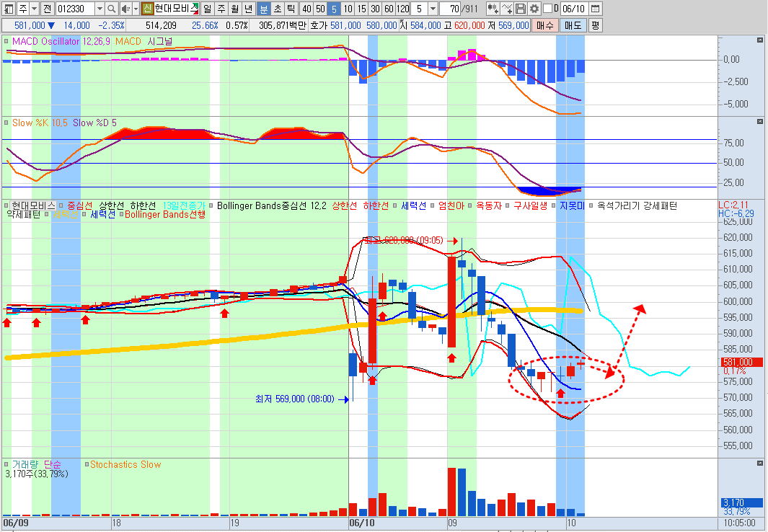
Task: Click the 호가 label in quote bar
Action: click(x=319, y=25)
